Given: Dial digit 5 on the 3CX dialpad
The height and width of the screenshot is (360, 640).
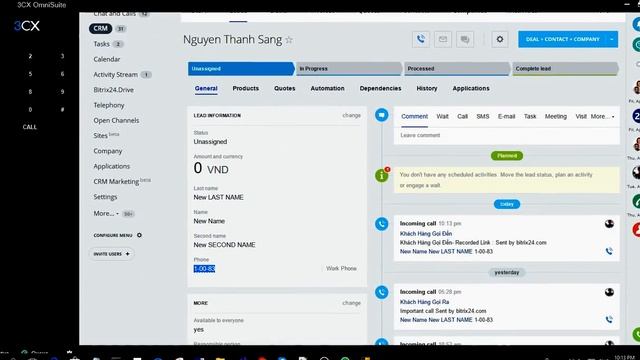Looking at the screenshot, I should (30, 74).
